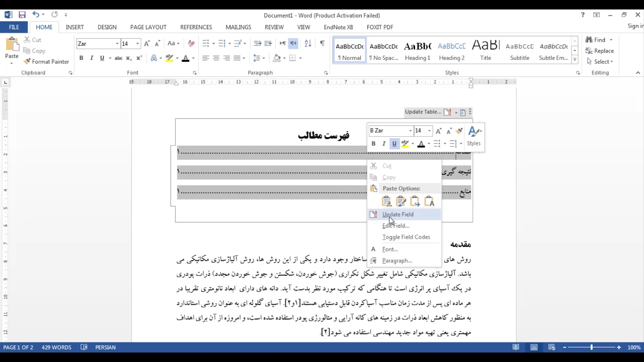Toggle Bold in the ribbon Font group
This screenshot has height=362, width=644.
81,58
